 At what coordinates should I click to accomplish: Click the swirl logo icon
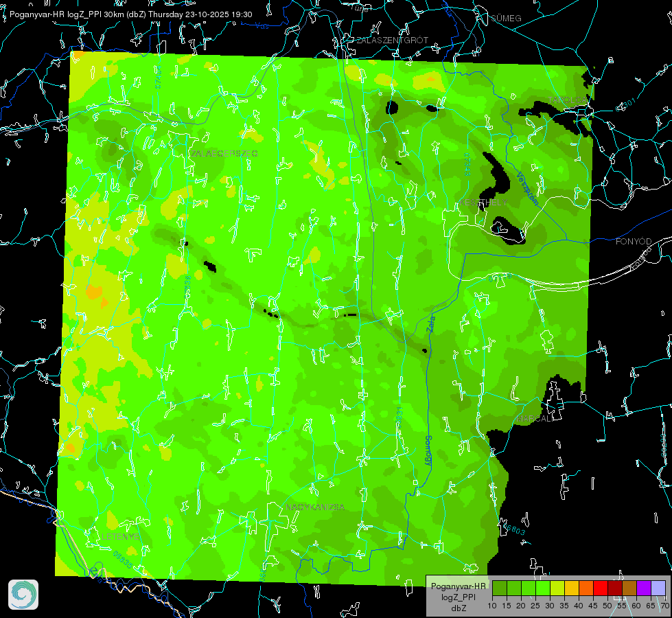23,595
